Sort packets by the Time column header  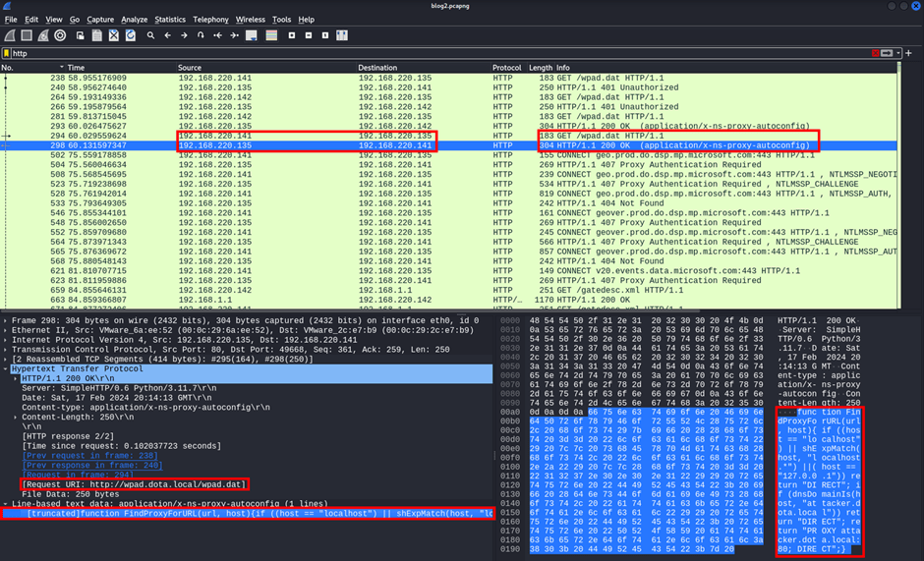121,68
